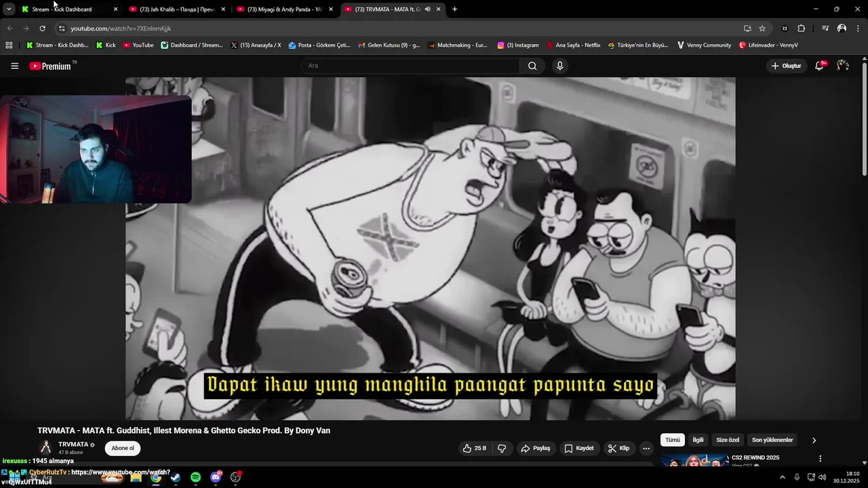Open a new Chrome tab
Screen dimensions: 868x488
tap(454, 9)
